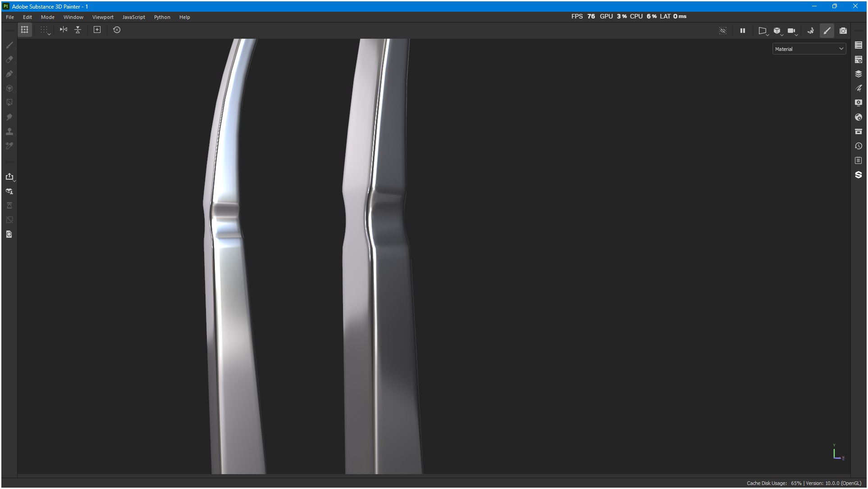Open Texture Set Settings panel icon
Image resolution: width=868 pixels, height=489 pixels.
(858, 59)
